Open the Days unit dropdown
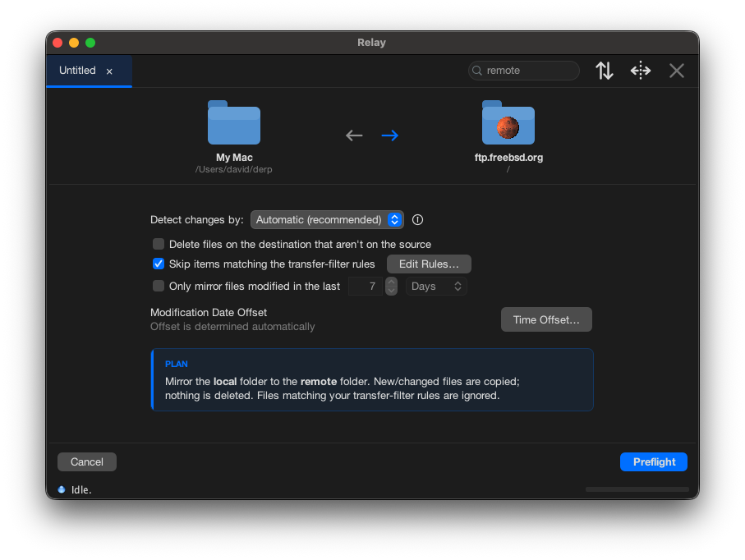Viewport: 745px width, 560px height. pos(436,287)
